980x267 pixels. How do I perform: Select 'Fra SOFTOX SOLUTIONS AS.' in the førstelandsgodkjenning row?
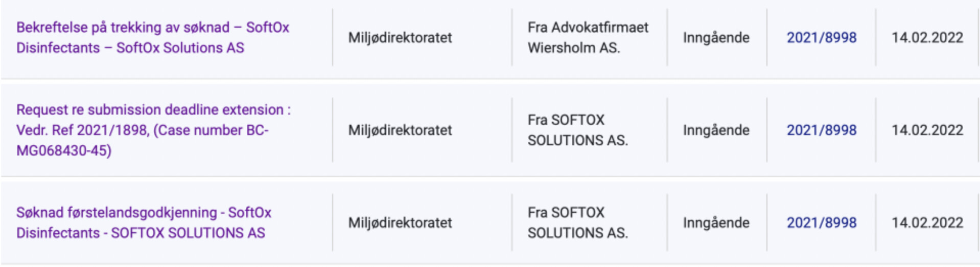click(578, 222)
